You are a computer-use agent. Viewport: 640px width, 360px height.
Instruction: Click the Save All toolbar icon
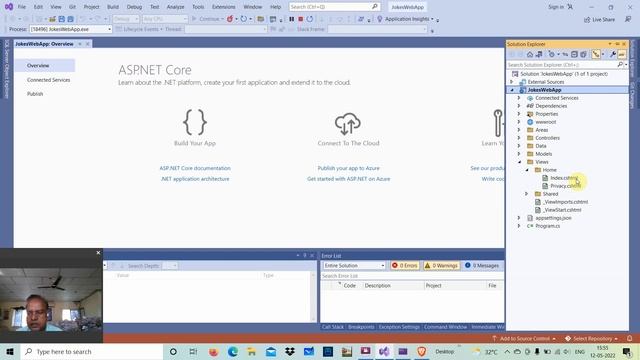70,19
